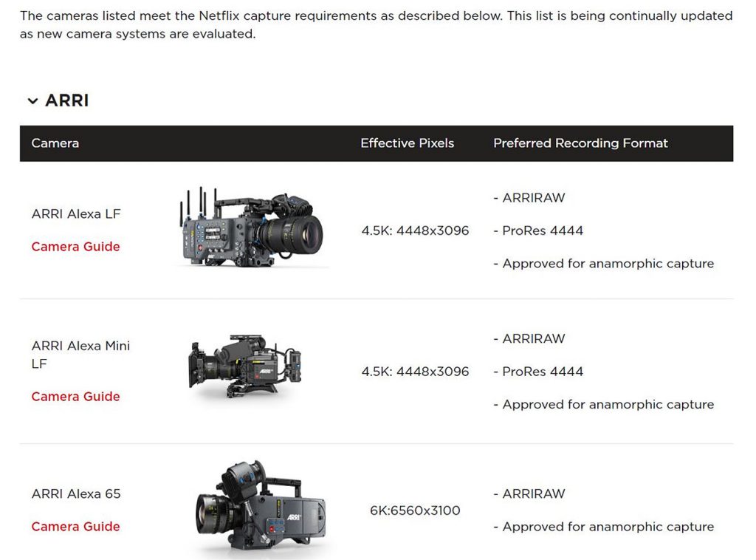This screenshot has height=560, width=756.
Task: Click the Camera column header
Action: pyautogui.click(x=55, y=143)
